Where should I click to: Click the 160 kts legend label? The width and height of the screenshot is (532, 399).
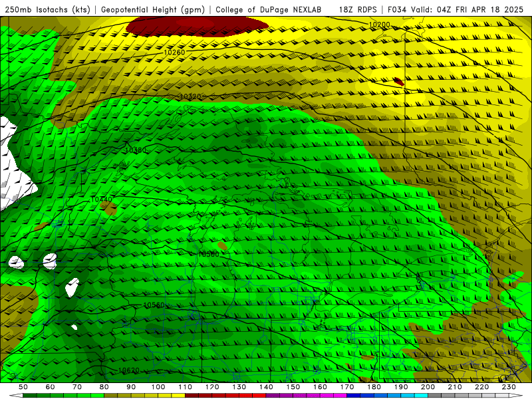click(x=320, y=387)
